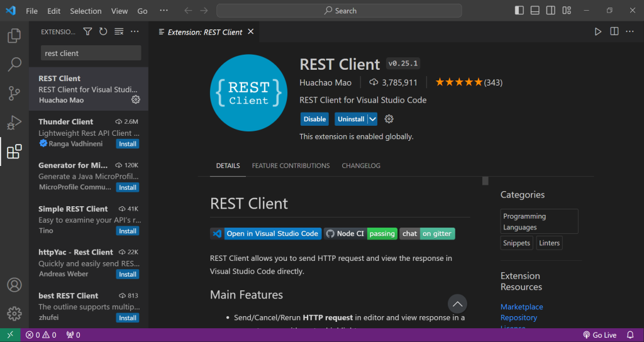Toggle the primary side bar layout icon
644x342 pixels.
[x=519, y=11]
